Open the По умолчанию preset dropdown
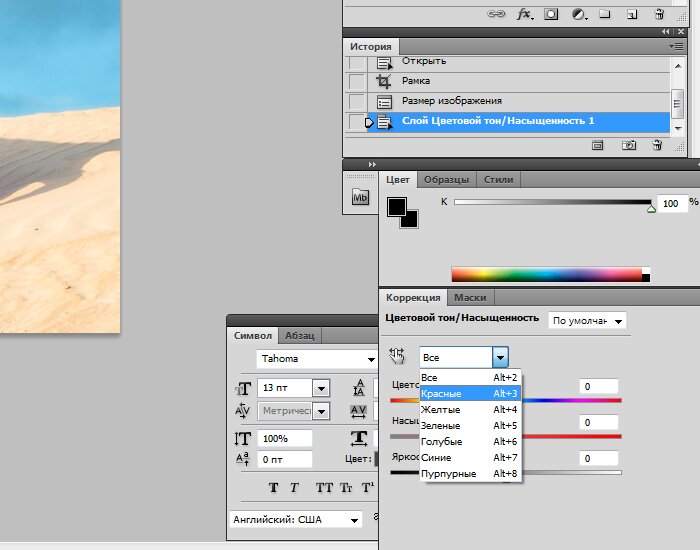 587,321
